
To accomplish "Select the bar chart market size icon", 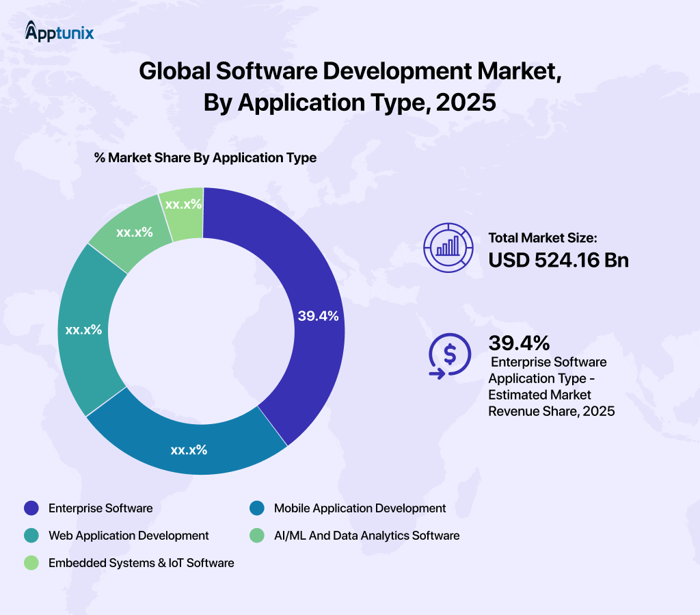I will click(448, 248).
